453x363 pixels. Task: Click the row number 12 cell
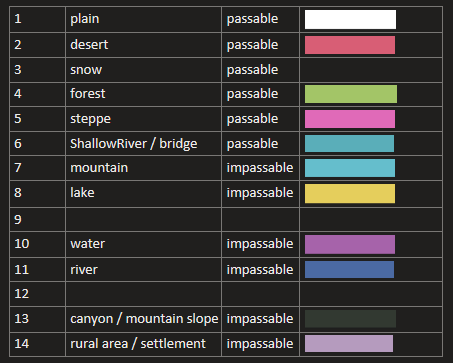38,294
